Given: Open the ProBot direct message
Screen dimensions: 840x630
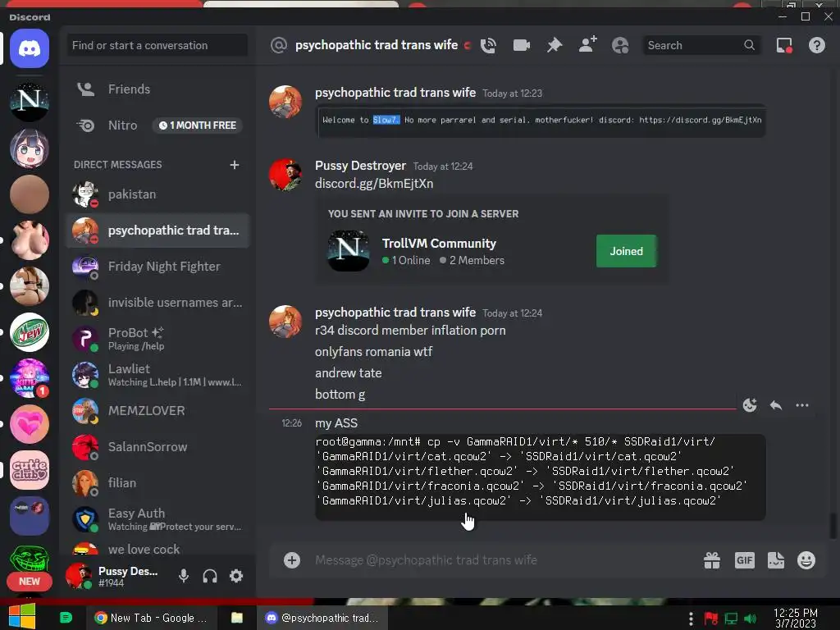Looking at the screenshot, I should click(157, 339).
